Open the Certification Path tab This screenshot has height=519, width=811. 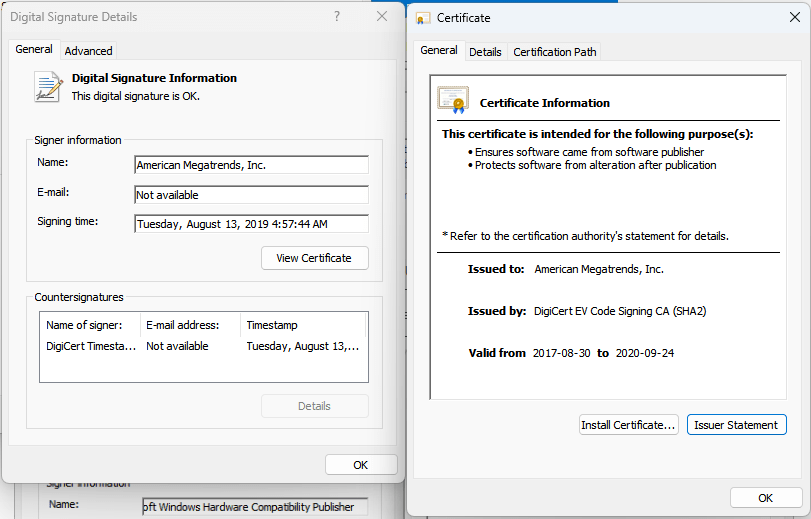coord(555,52)
